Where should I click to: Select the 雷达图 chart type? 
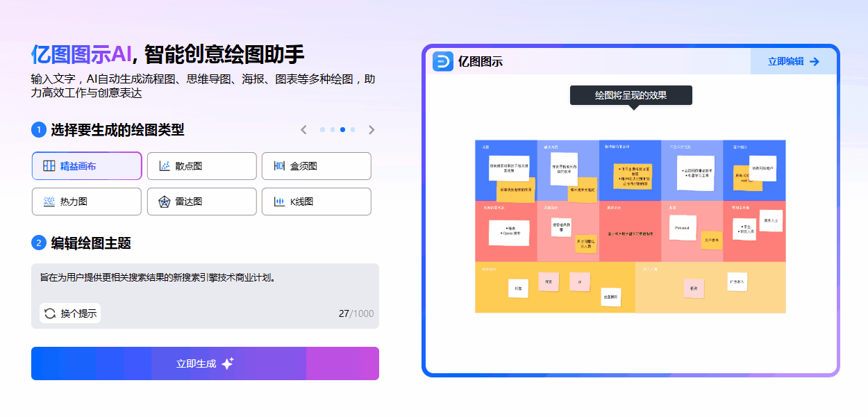201,202
